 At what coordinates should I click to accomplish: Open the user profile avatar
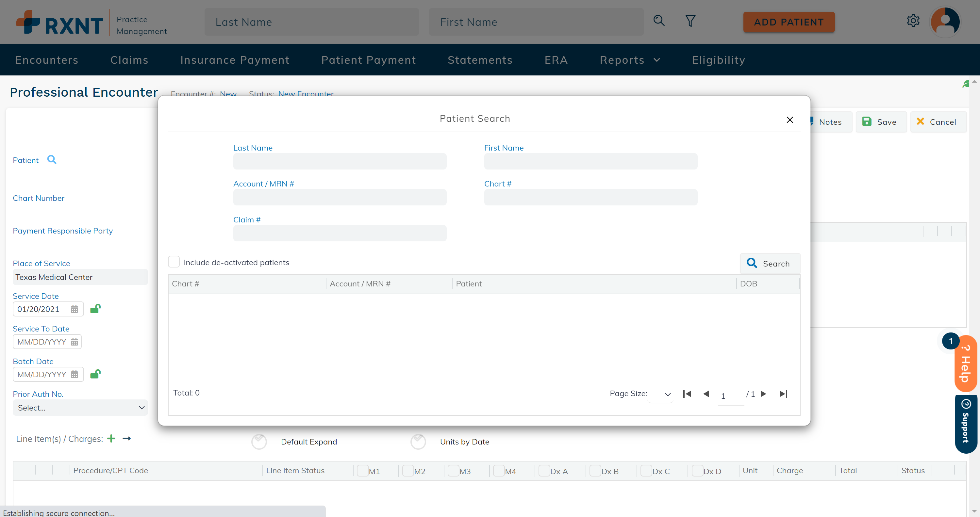point(945,22)
